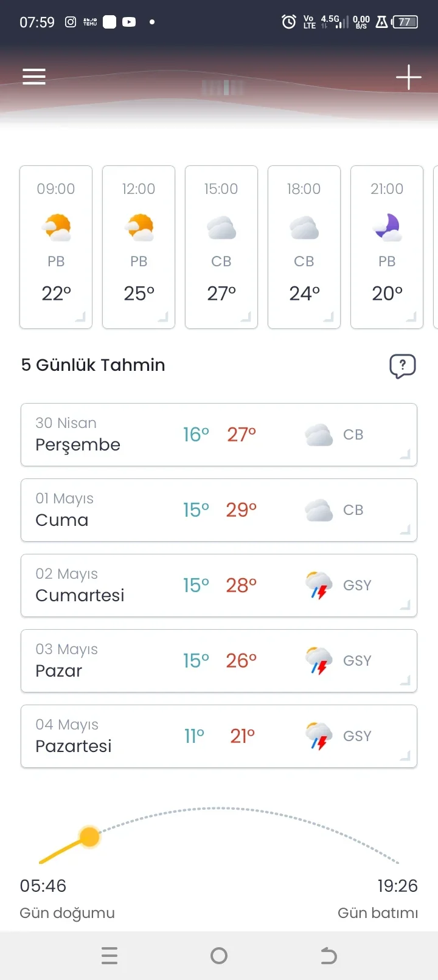This screenshot has width=438, height=980.
Task: Open the hamburger menu
Action: click(34, 77)
